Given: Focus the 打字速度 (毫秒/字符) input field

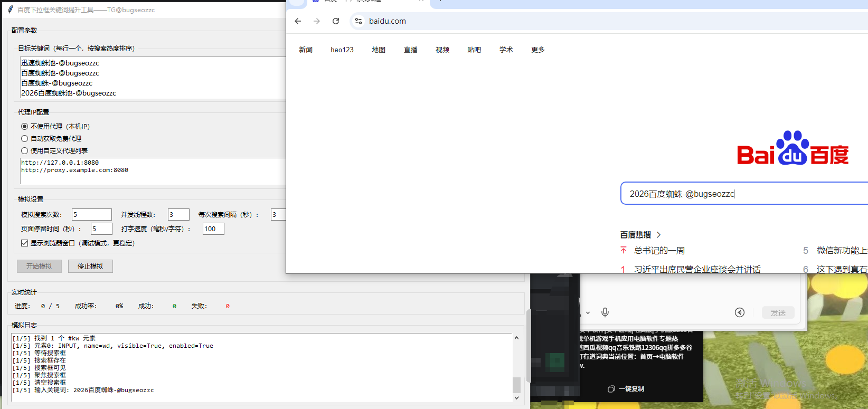Looking at the screenshot, I should click(213, 229).
